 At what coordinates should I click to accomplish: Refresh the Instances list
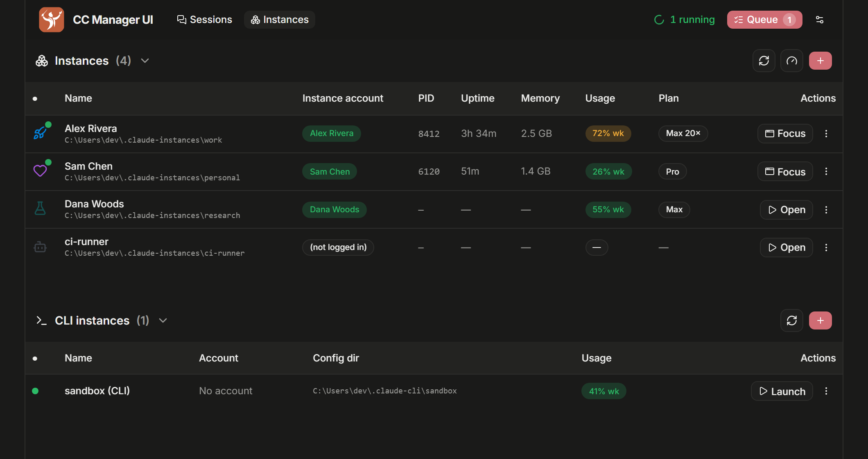pyautogui.click(x=764, y=61)
